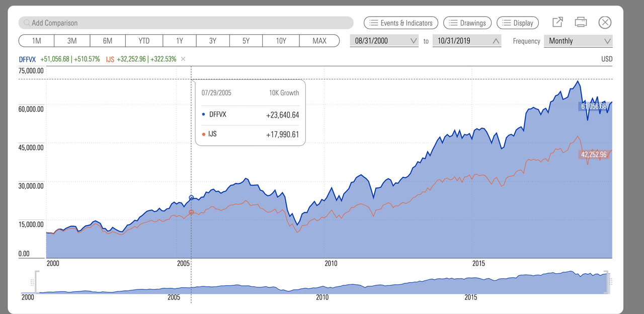Click the 10K Growth tooltip heading
Viewport: 644px width, 314px height.
coord(284,93)
